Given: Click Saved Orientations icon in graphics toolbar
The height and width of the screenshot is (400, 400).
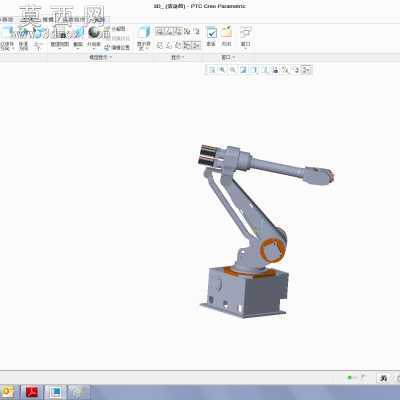Looking at the screenshot, I should 265,69.
